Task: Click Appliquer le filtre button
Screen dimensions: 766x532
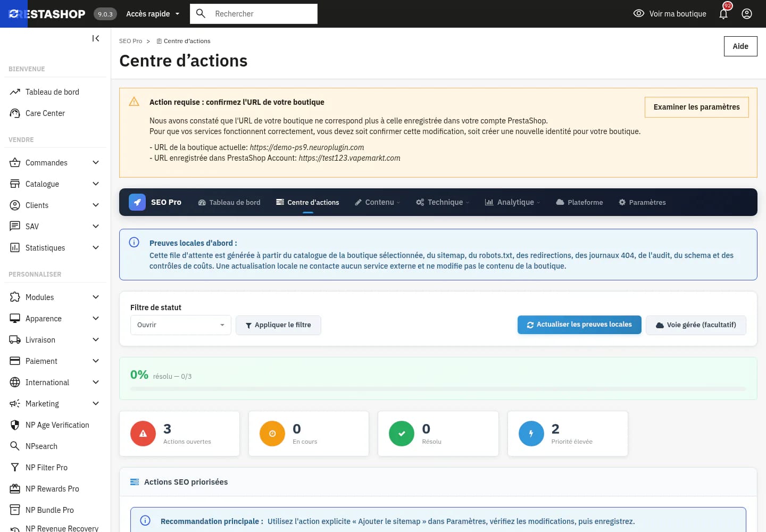Action: pos(278,325)
